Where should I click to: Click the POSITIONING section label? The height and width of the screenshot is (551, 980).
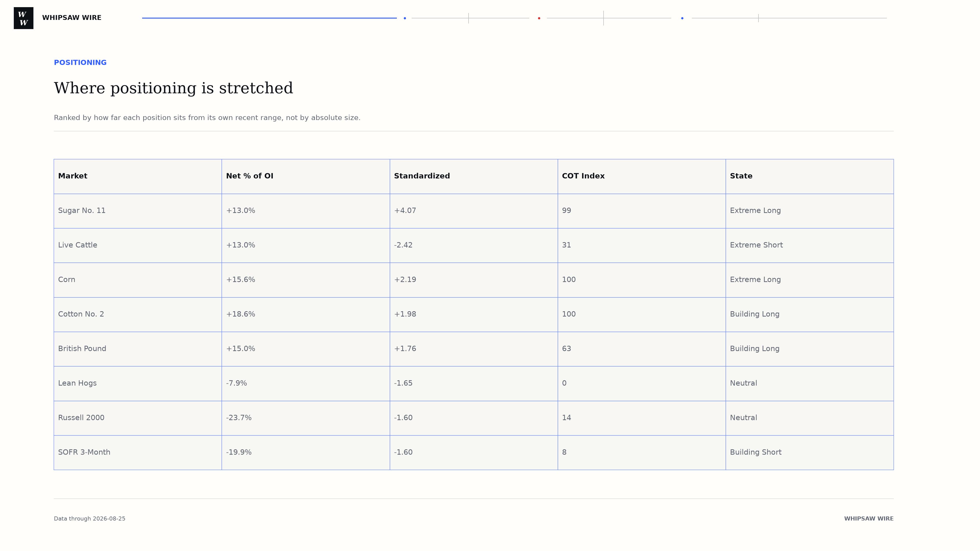(x=80, y=63)
